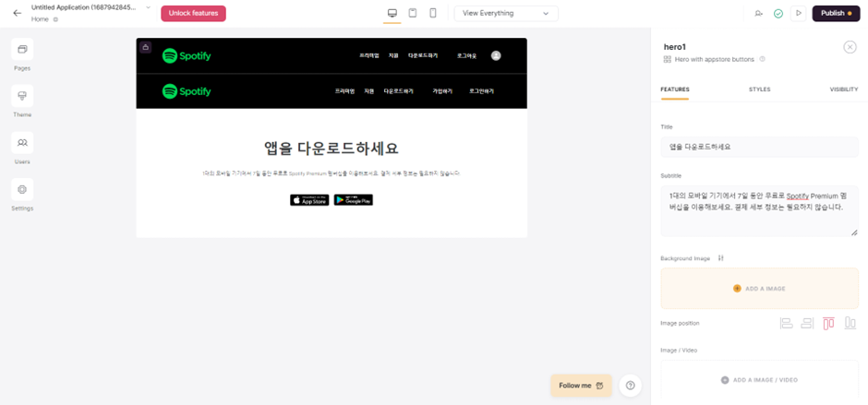Screen dimensions: 868x405
Task: Click the Unlock features button
Action: click(x=193, y=13)
